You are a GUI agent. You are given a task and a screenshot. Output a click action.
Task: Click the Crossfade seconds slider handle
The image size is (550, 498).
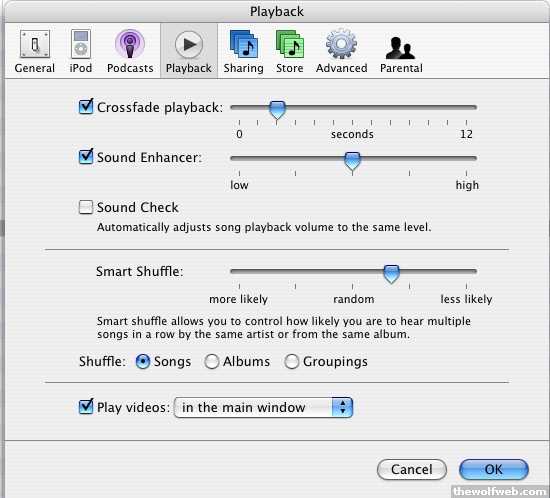(x=277, y=110)
